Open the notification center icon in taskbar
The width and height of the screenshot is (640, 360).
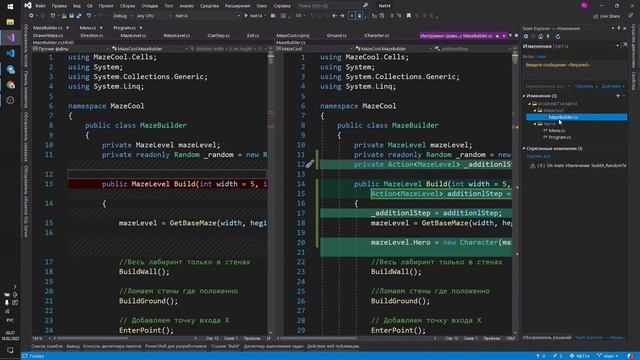10,351
